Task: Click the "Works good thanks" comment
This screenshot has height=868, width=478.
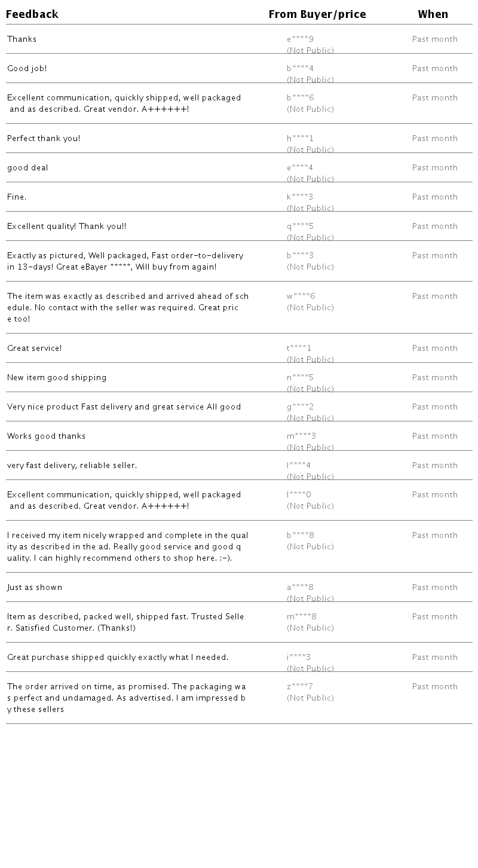Action: pyautogui.click(x=46, y=436)
